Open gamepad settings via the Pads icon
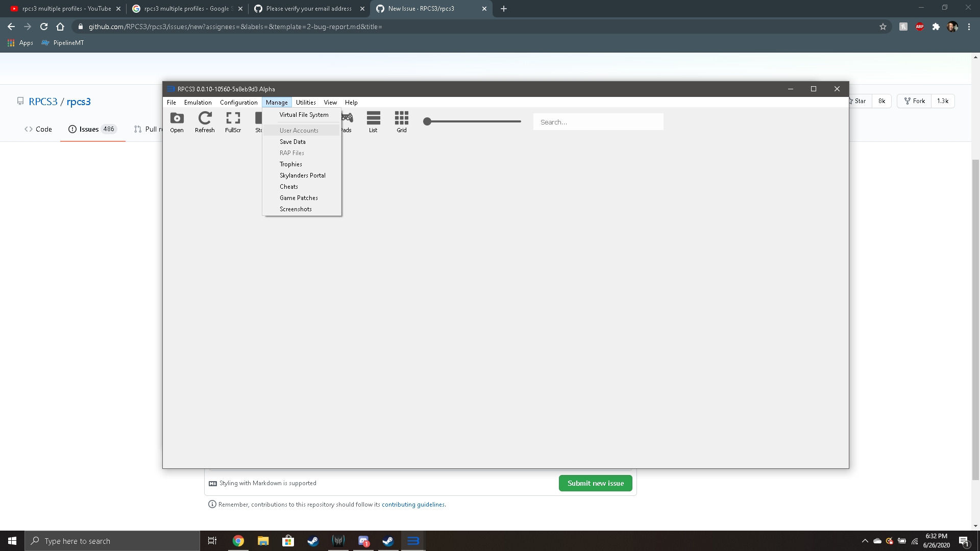 347,121
